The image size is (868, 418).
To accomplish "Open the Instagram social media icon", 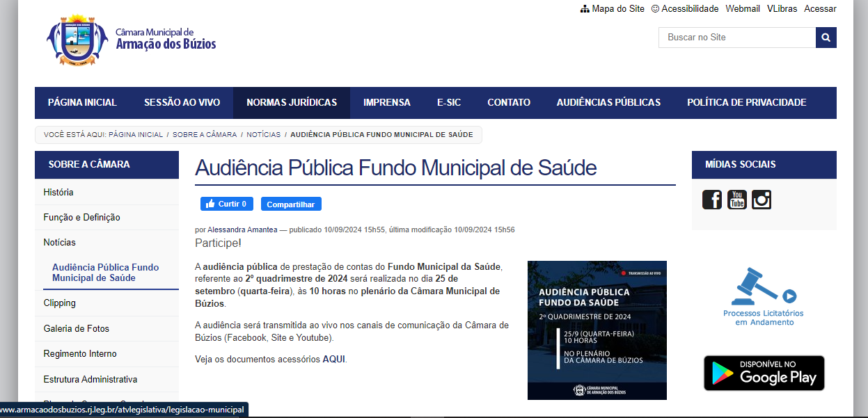I will point(762,200).
